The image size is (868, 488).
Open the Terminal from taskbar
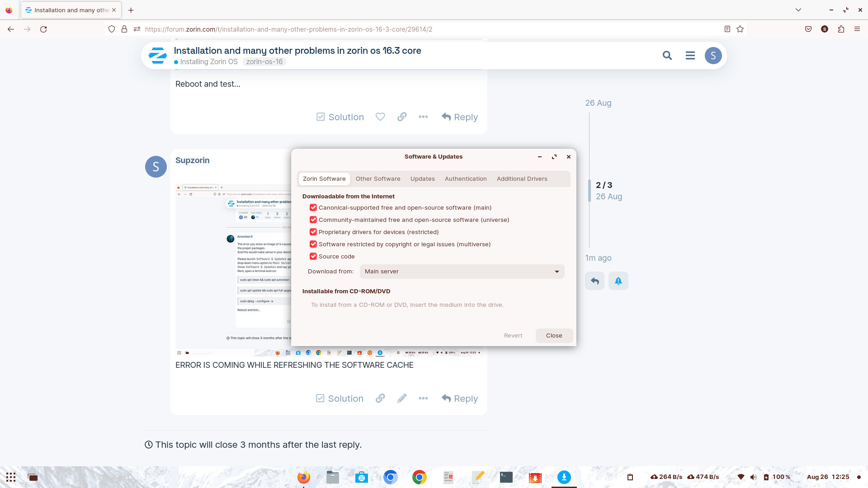coord(506,477)
